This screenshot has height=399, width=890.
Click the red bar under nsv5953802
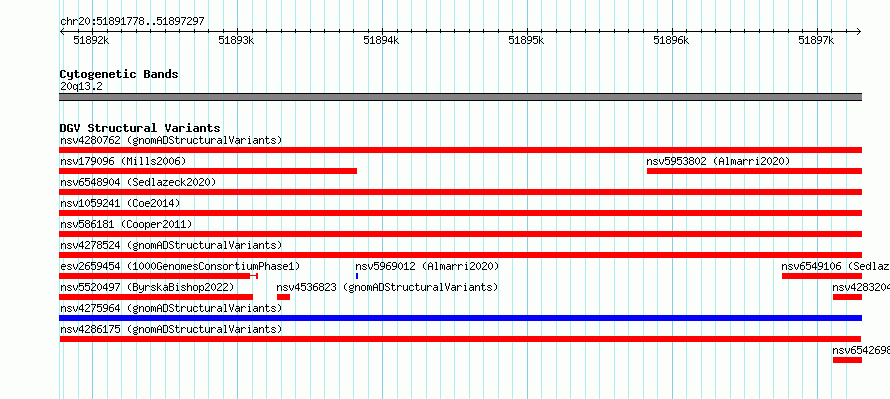(x=754, y=171)
